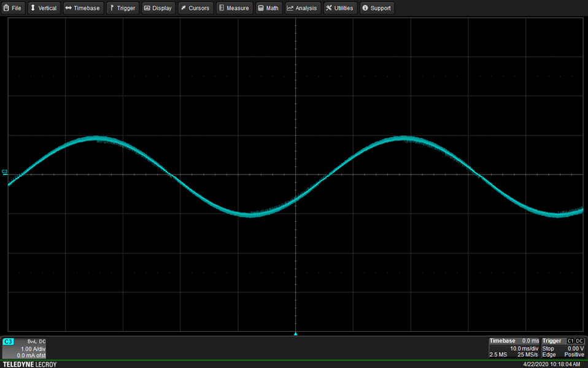Open the Timebase descriptor box

tap(514, 348)
